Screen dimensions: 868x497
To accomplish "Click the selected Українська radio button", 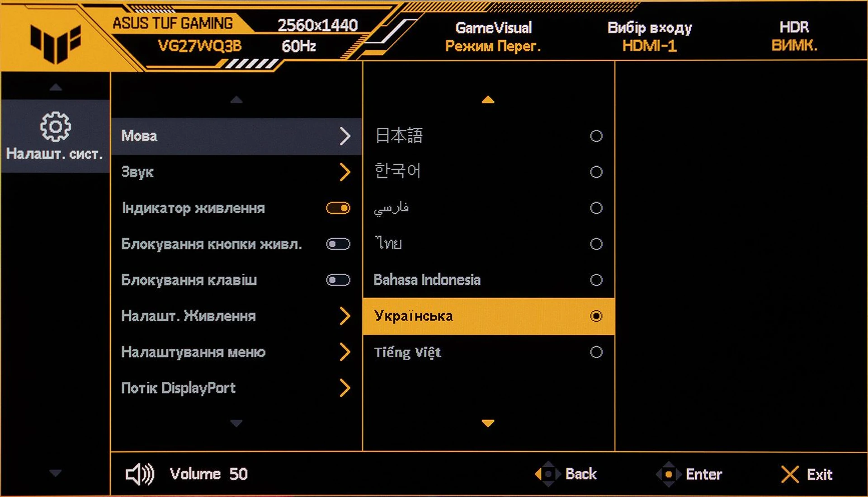I will (x=596, y=316).
